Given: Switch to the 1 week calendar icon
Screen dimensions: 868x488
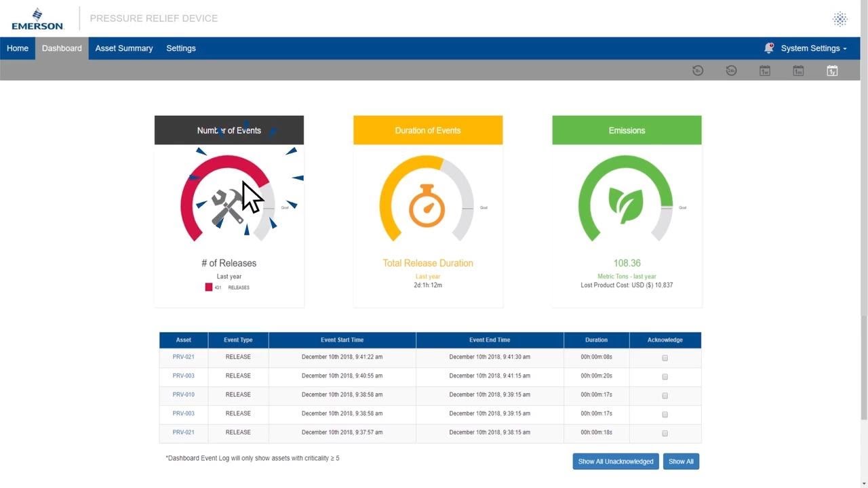Looking at the screenshot, I should [x=765, y=70].
